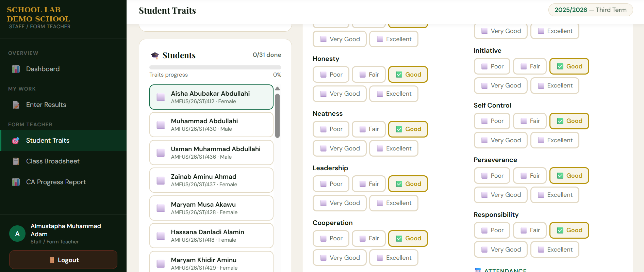Image resolution: width=644 pixels, height=272 pixels.
Task: Click the Class Broadsheet clipboard icon
Action: tap(16, 161)
